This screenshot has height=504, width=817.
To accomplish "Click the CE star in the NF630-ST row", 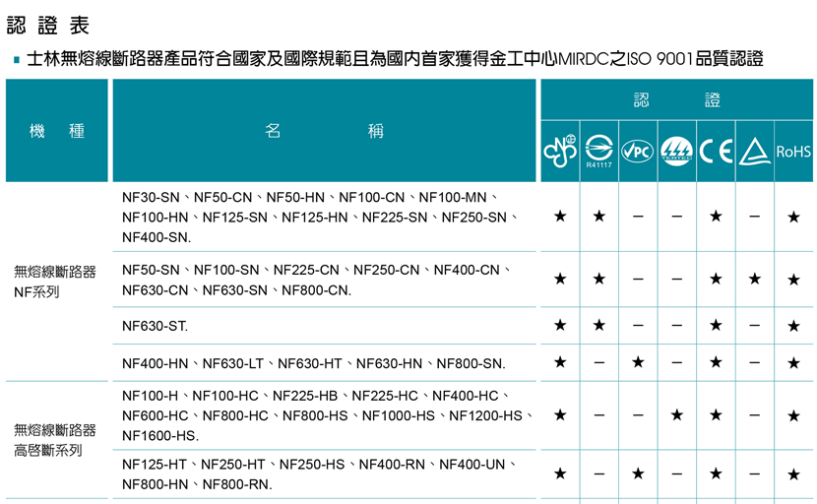I will 716,325.
